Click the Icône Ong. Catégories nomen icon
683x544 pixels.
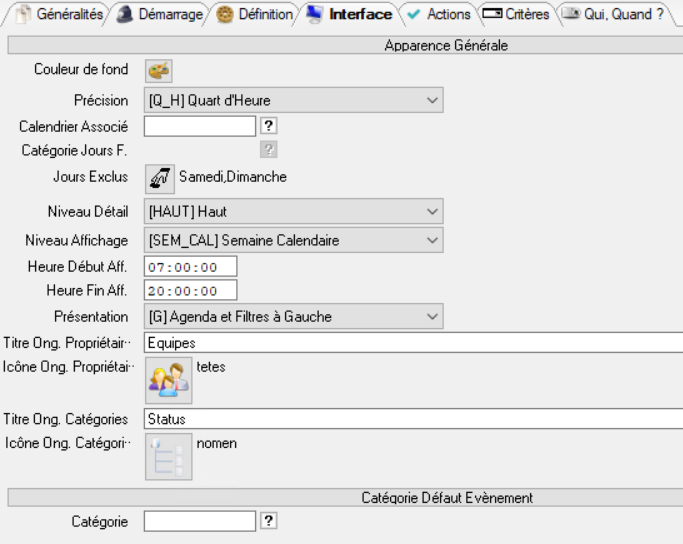point(168,456)
